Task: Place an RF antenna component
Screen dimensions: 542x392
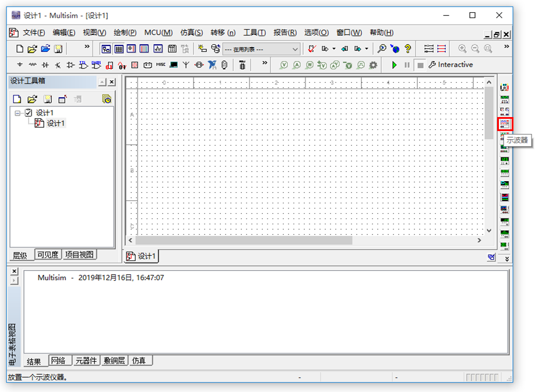Action: tap(186, 65)
